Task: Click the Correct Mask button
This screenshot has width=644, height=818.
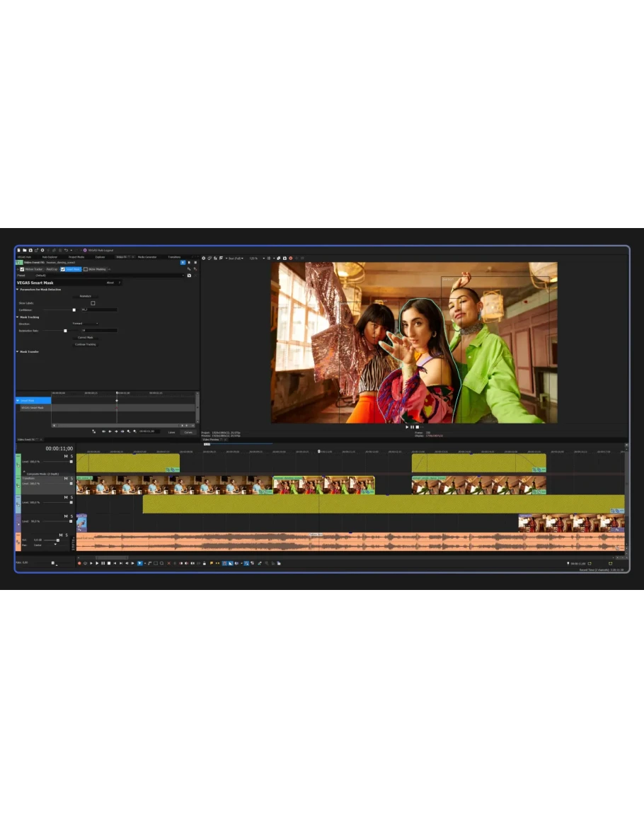Action: click(85, 337)
